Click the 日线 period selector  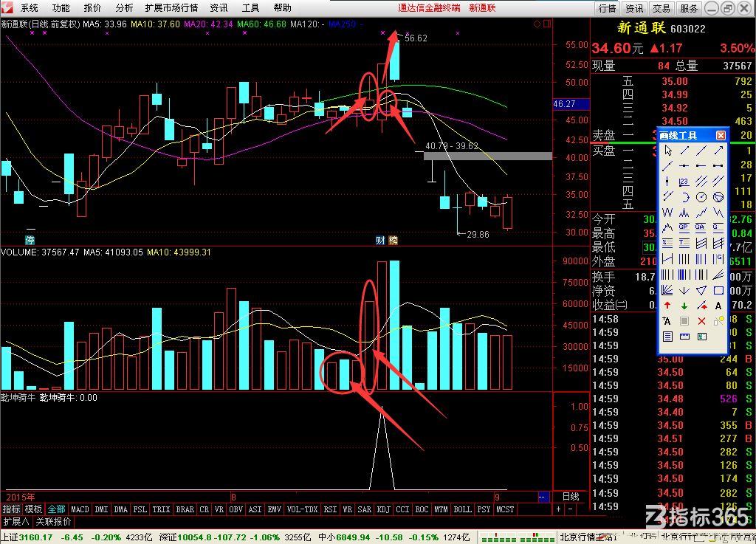(x=571, y=496)
